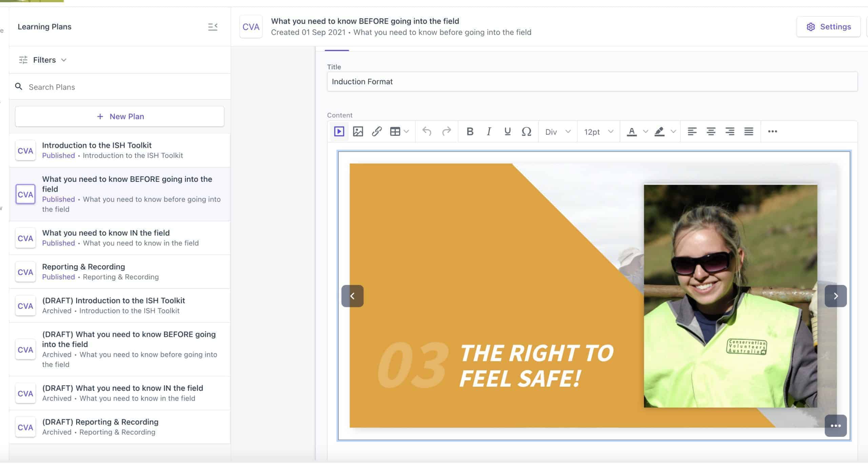868x464 pixels.
Task: Click CVA badge of What you need IN the field
Action: (x=25, y=238)
